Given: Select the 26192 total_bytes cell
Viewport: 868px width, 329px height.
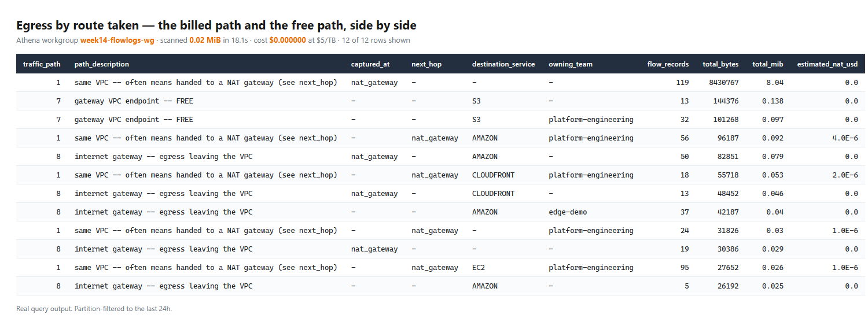Looking at the screenshot, I should point(728,286).
